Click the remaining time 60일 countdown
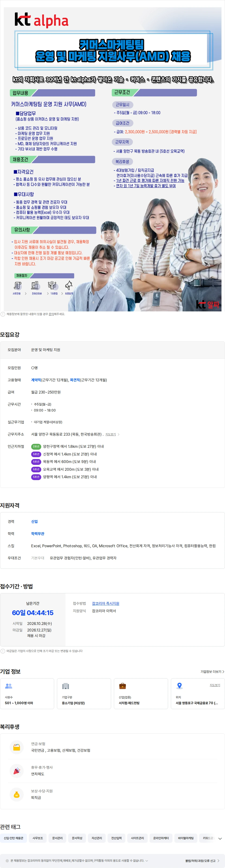This screenshot has height=868, width=225. (33, 613)
